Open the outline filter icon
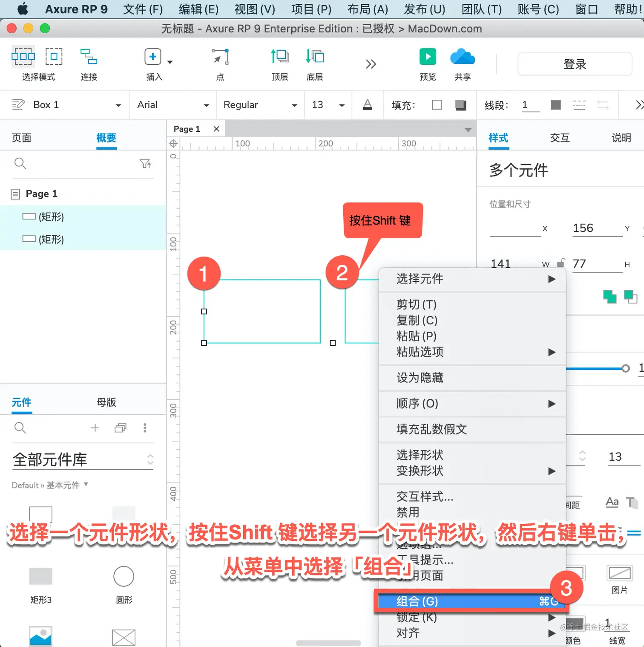Screen dimensions: 644x647 tap(145, 163)
